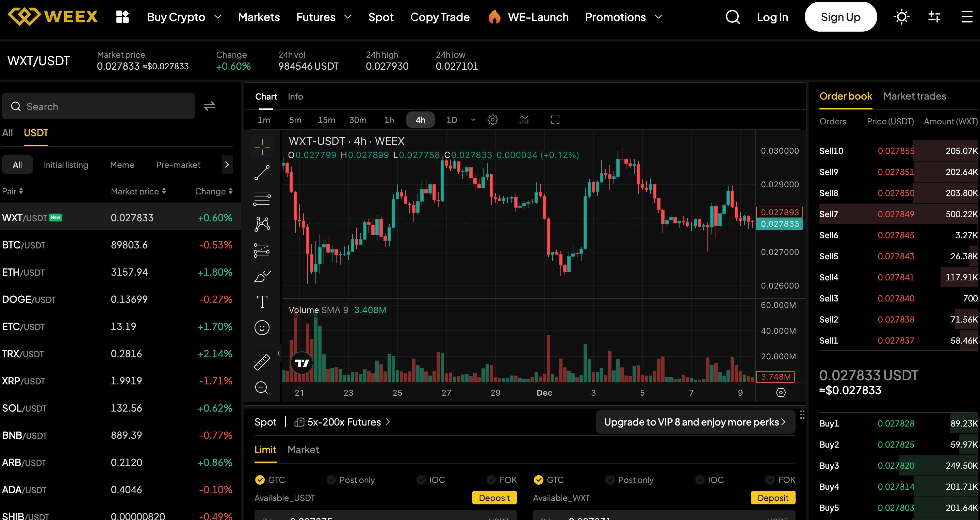The image size is (980, 520).
Task: Expand the chart to fullscreen
Action: tap(555, 119)
